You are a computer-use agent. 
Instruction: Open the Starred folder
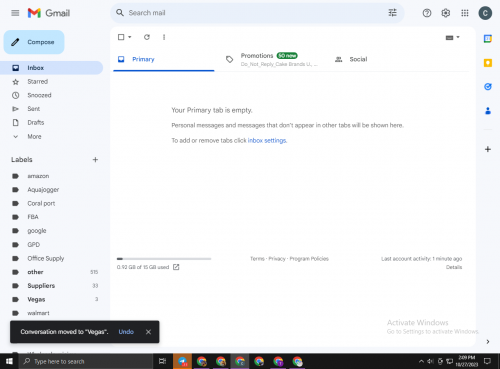[52, 81]
